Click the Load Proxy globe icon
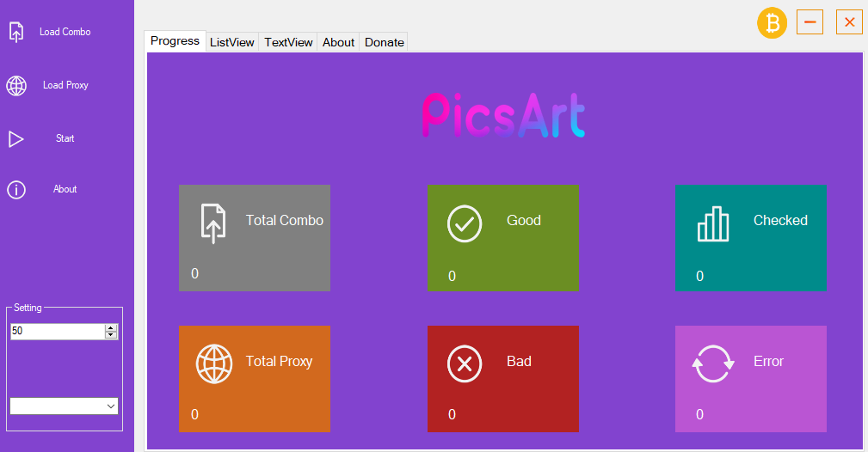Viewport: 868px width, 452px height. [16, 86]
